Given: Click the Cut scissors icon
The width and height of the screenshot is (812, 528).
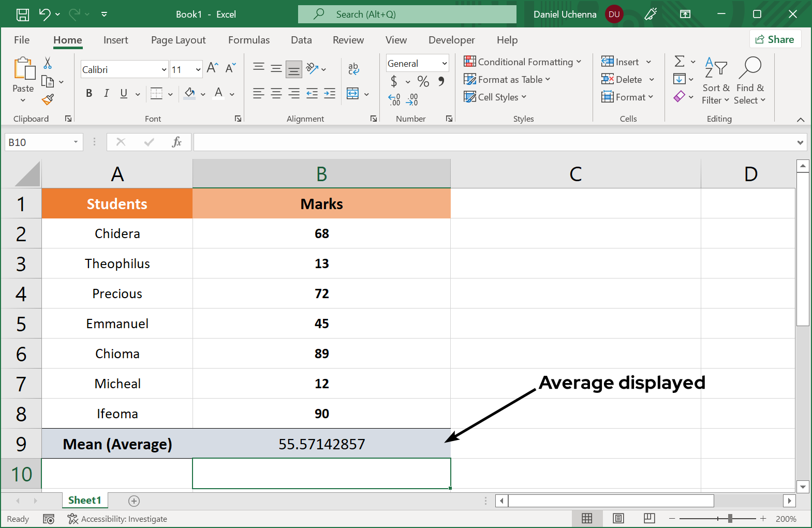Looking at the screenshot, I should 48,63.
